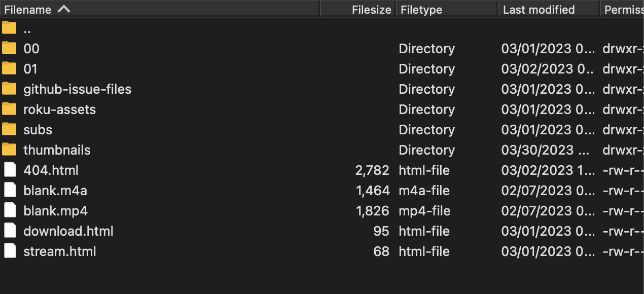Select the download.html file entry
644x294 pixels.
(68, 231)
